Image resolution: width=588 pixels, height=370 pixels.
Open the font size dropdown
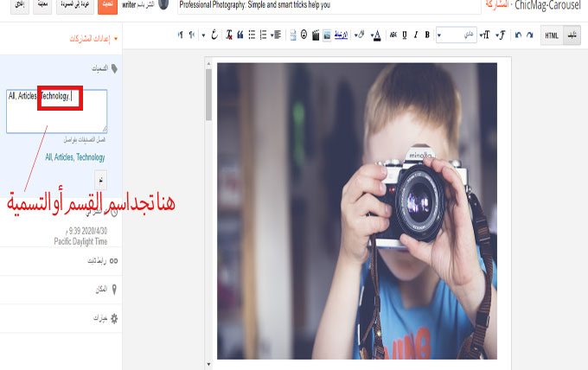484,35
